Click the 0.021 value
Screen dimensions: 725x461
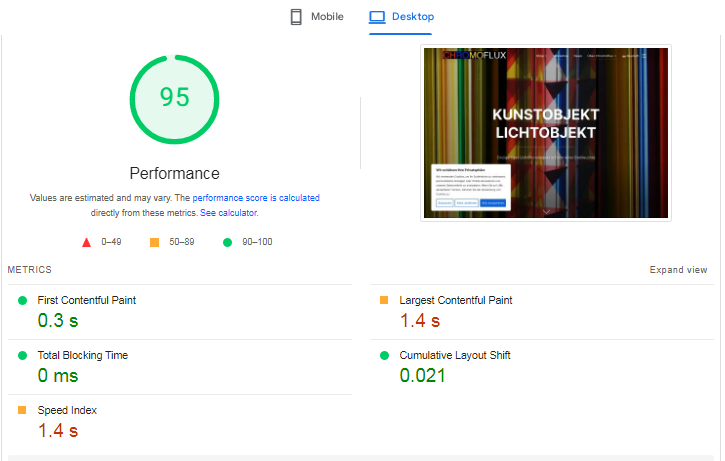(422, 375)
